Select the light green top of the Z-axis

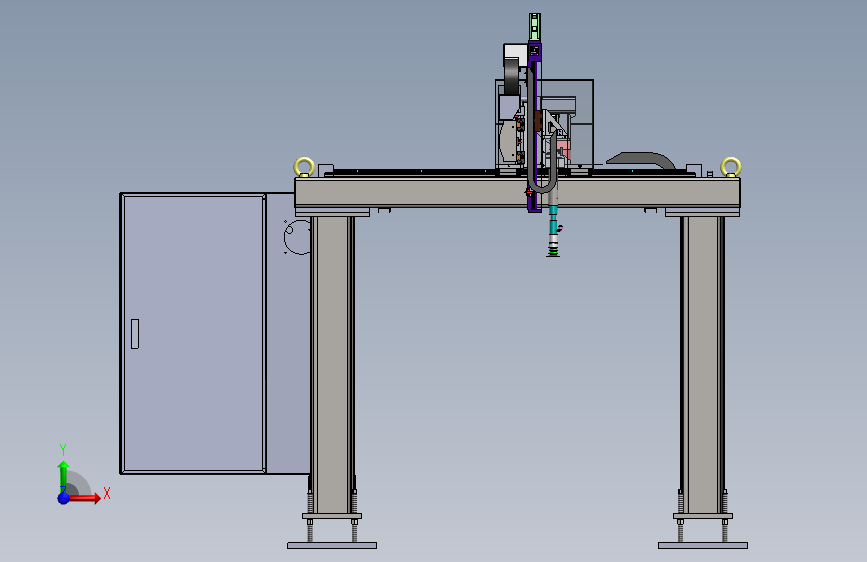point(534,27)
